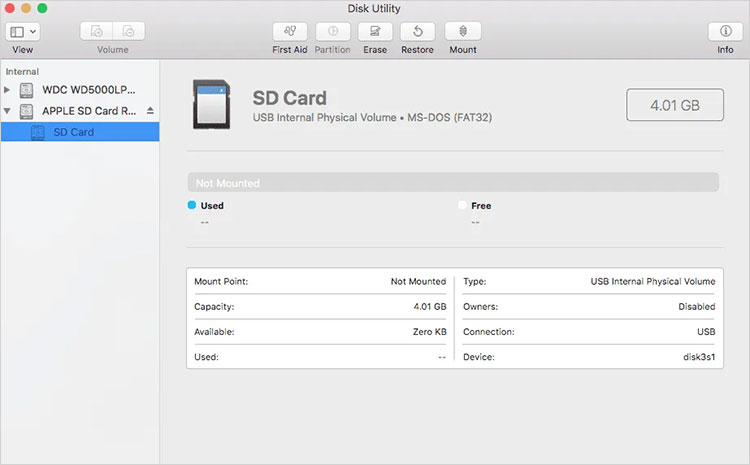The image size is (750, 465).
Task: Mount the selected SD Card volume
Action: coord(462,32)
